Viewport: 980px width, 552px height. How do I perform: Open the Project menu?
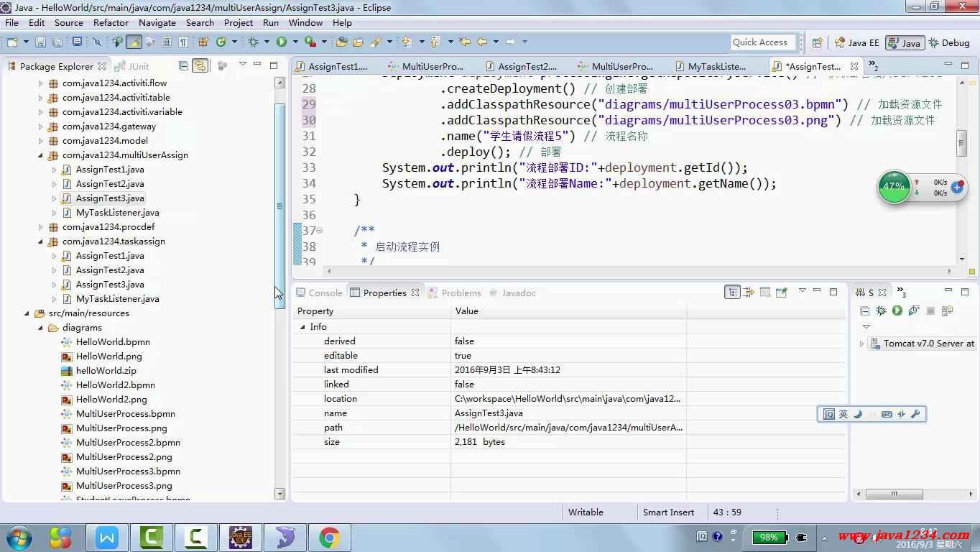point(239,22)
